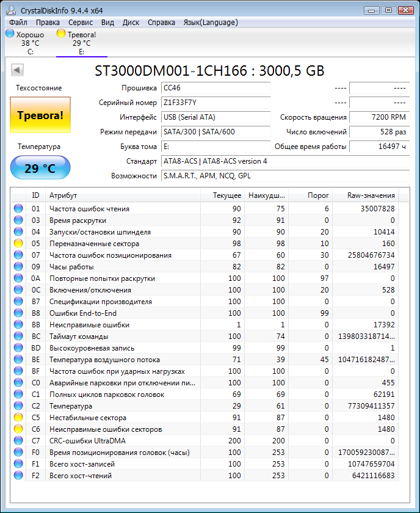Click the ID column header
420x513 pixels.
click(x=35, y=195)
